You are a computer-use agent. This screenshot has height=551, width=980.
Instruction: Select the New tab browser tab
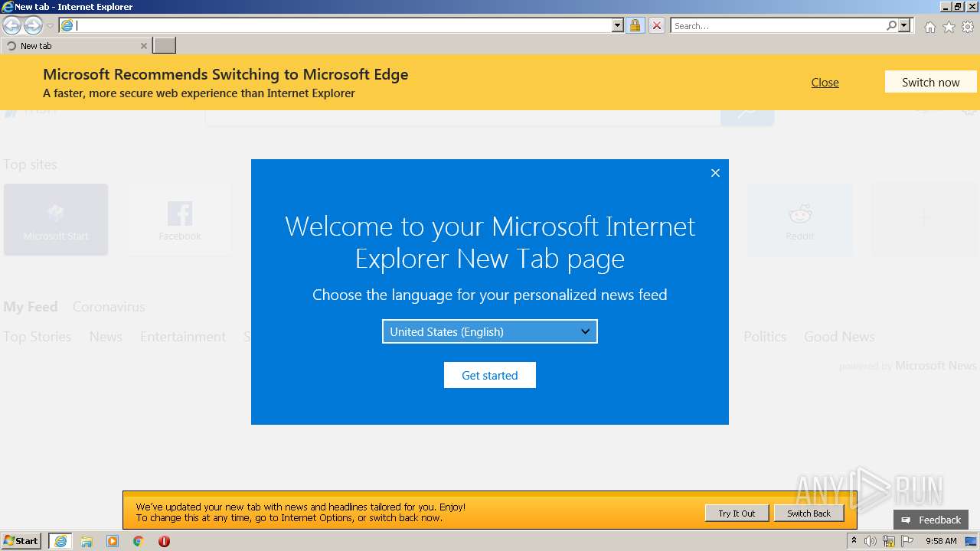(75, 46)
